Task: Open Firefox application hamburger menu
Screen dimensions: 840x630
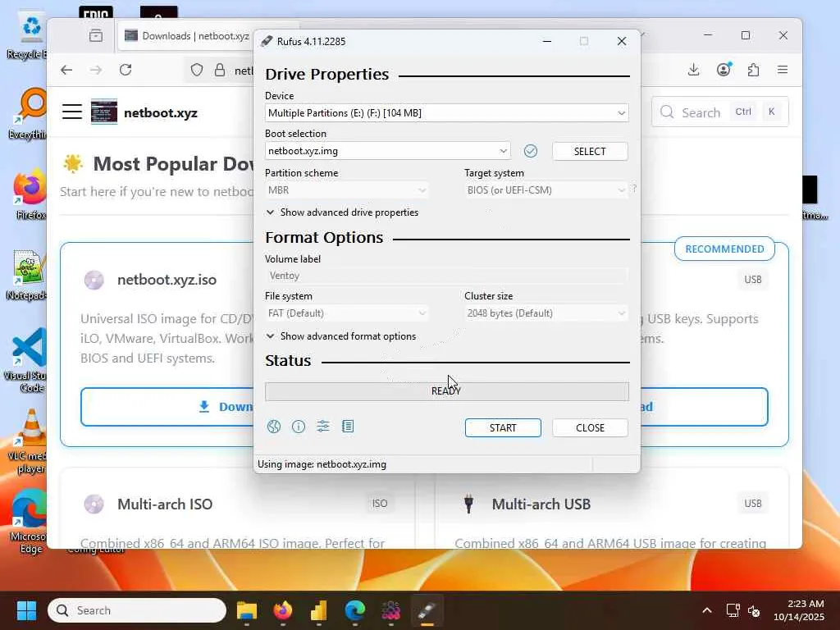Action: [783, 70]
